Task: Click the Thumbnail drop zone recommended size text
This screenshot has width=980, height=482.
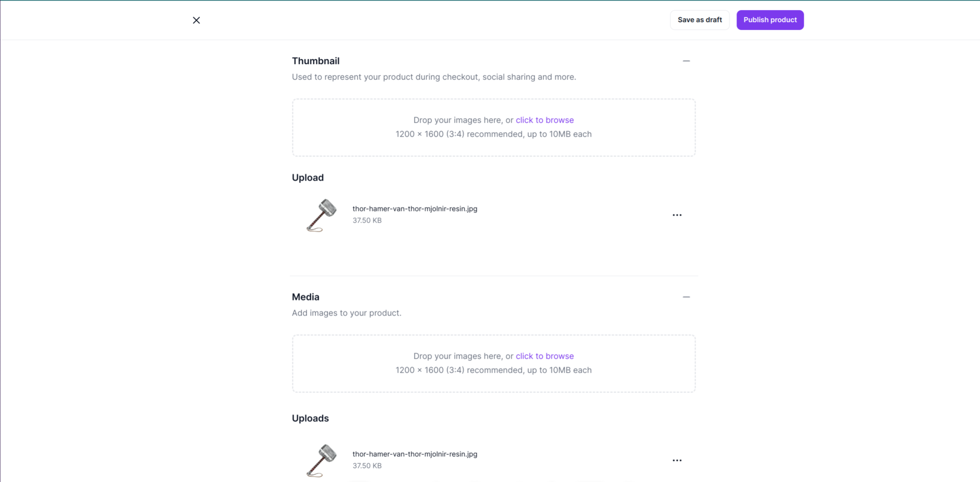Action: click(493, 134)
